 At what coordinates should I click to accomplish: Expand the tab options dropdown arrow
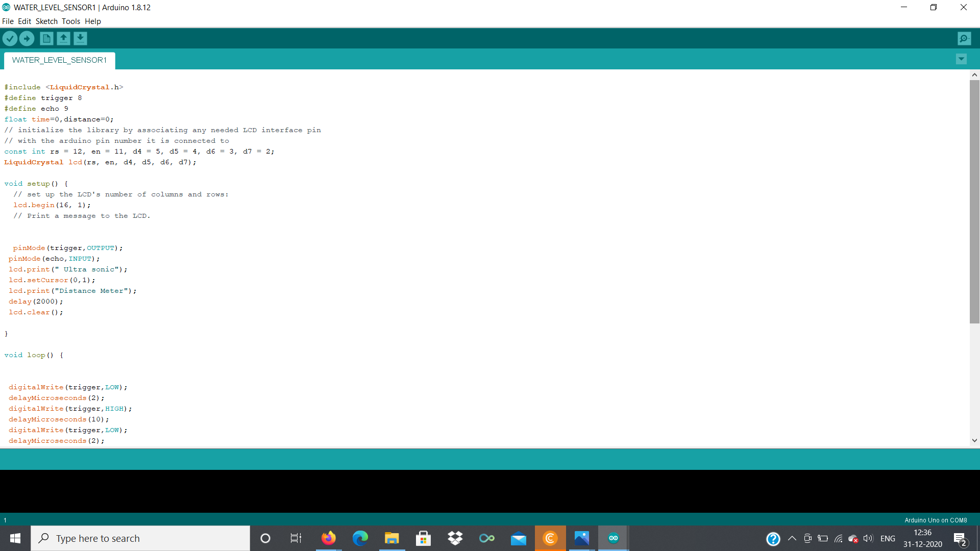point(961,59)
